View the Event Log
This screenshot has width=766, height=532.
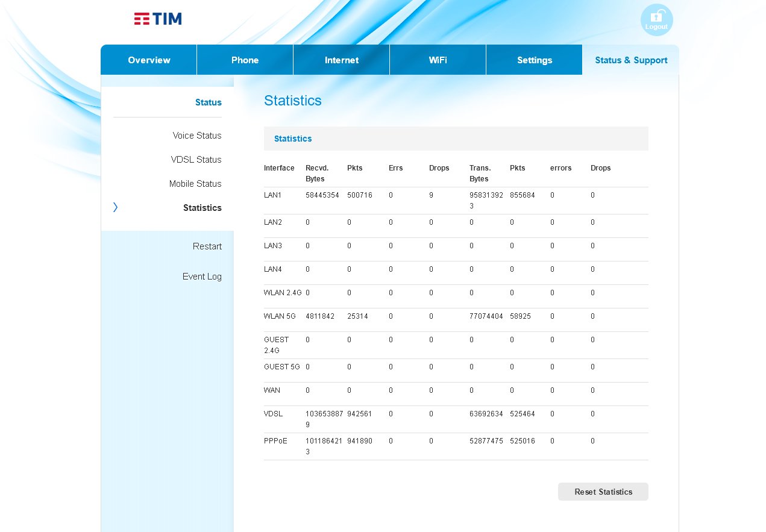point(202,277)
